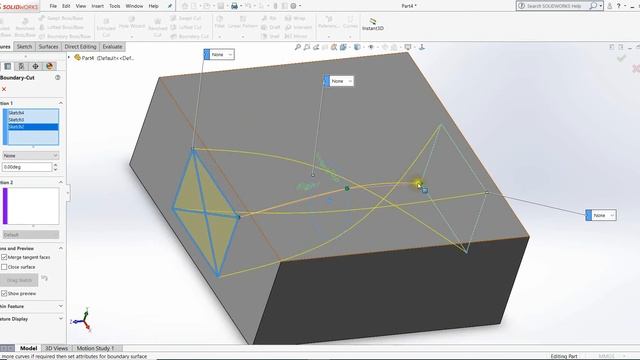Screen dimensions: 640x360
Task: Toggle the Close surface checkbox
Action: pos(4,267)
